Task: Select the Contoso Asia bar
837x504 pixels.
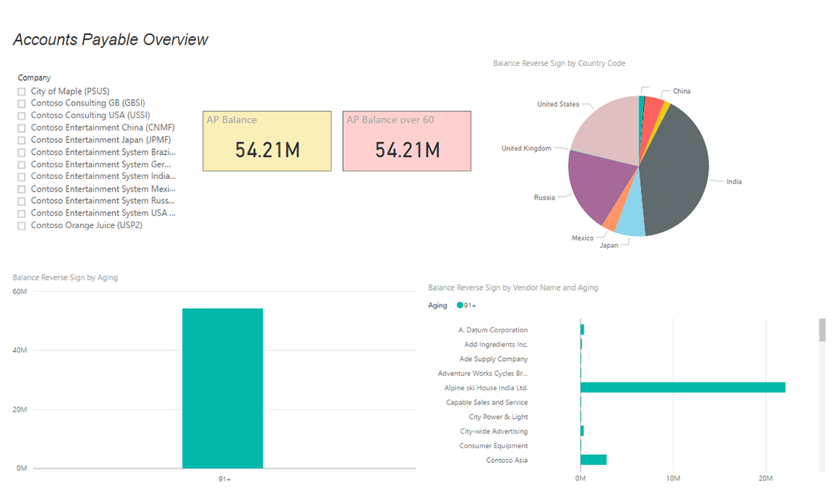Action: click(593, 460)
